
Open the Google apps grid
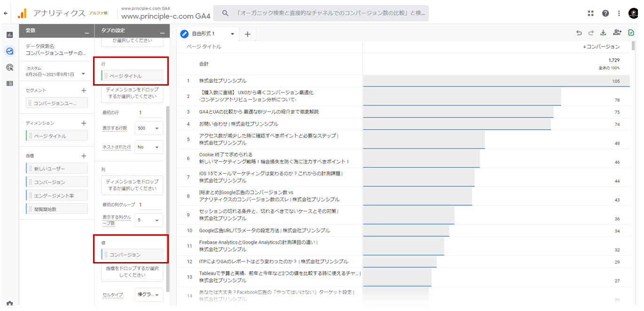click(x=590, y=13)
